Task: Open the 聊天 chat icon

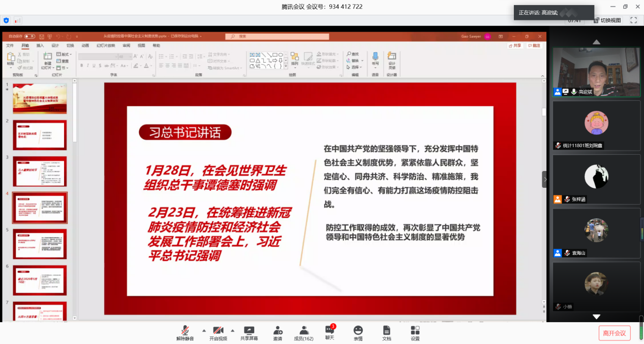Action: [330, 330]
